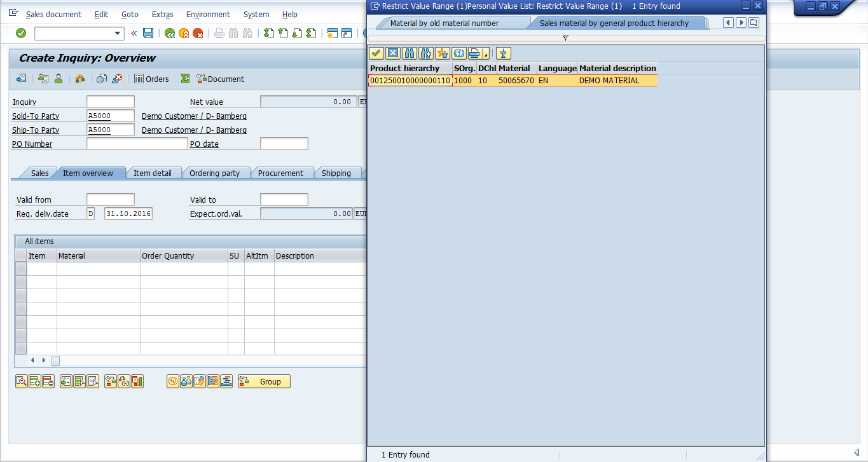868x462 pixels.
Task: Open the Sales document menu
Action: point(53,14)
